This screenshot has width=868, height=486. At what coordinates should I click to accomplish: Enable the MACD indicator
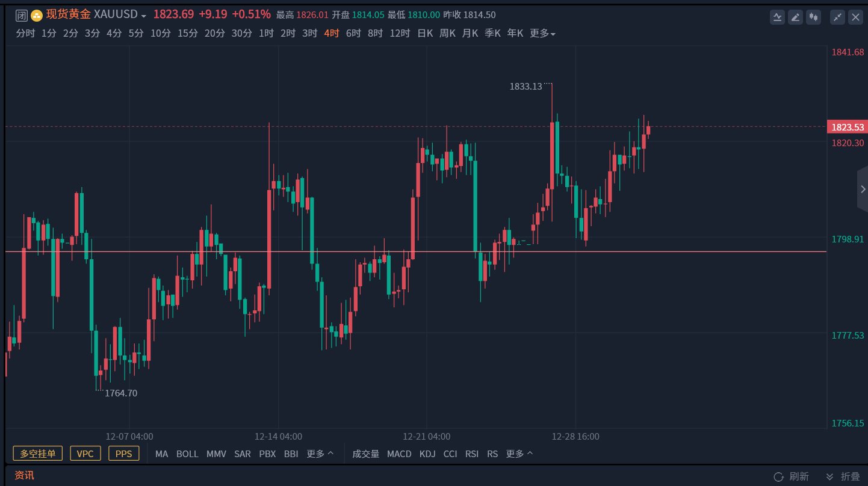point(399,454)
